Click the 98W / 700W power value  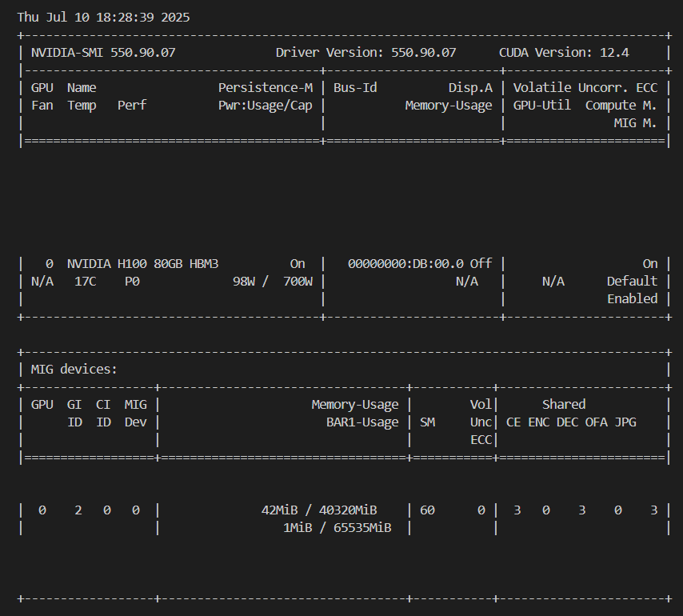click(x=272, y=282)
